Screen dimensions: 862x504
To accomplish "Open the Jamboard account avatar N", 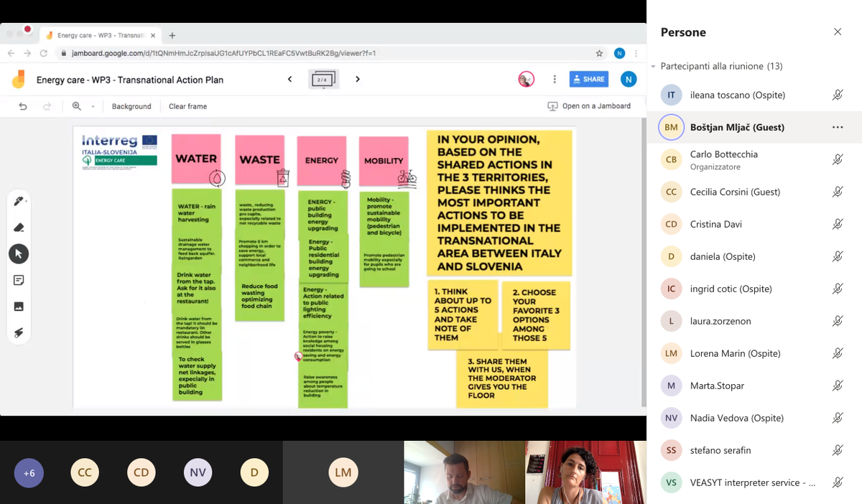I will click(x=629, y=80).
